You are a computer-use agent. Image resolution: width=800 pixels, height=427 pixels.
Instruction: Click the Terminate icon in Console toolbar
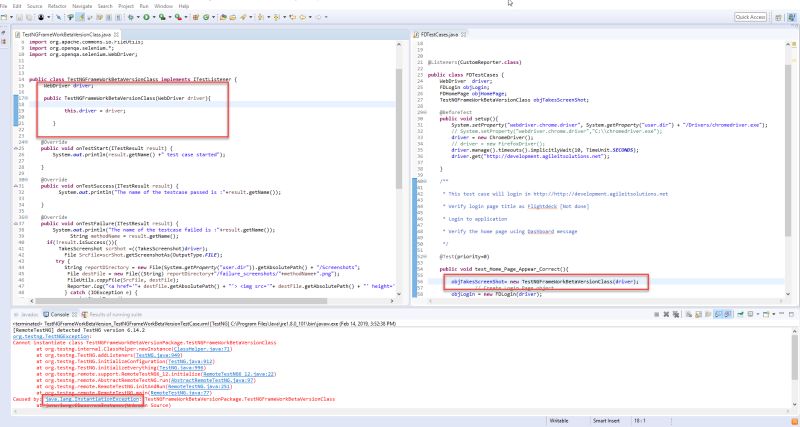pyautogui.click(x=657, y=314)
